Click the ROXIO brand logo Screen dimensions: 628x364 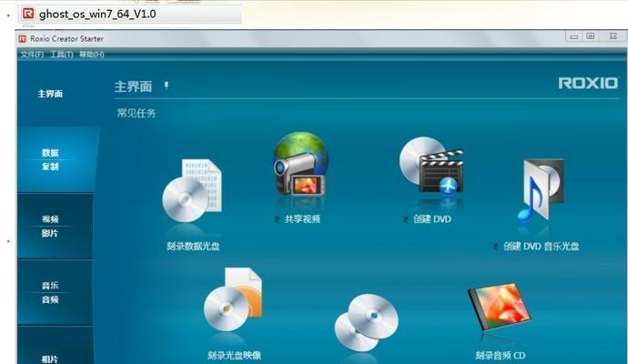(x=588, y=84)
